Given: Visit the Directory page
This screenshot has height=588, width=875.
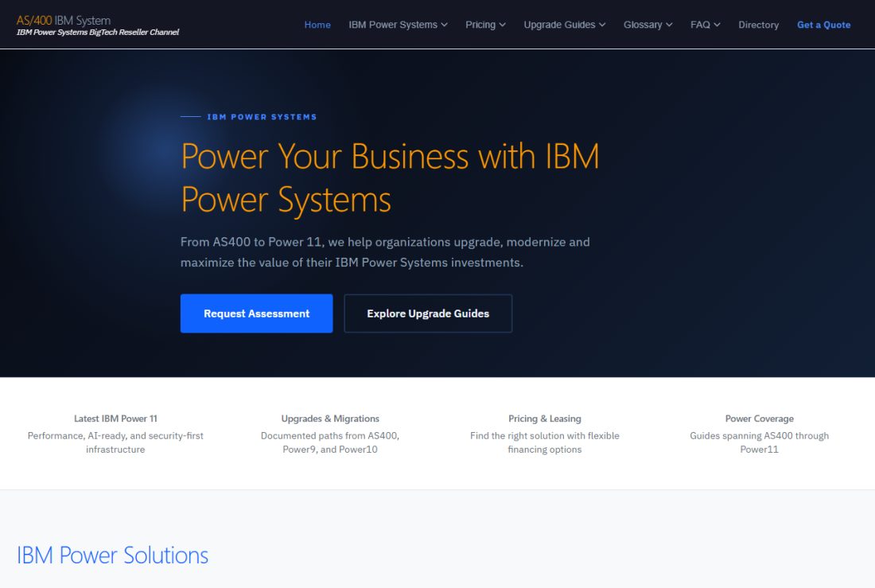Looking at the screenshot, I should pos(758,25).
